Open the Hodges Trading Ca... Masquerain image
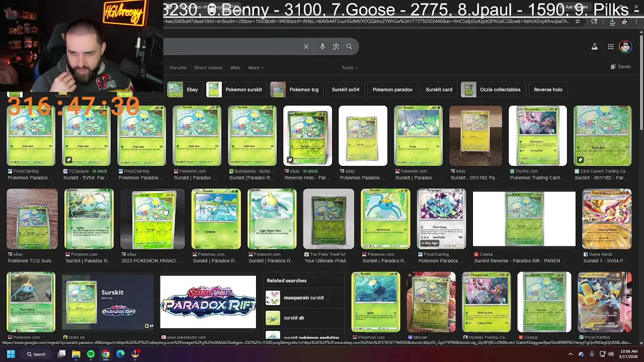 [486, 302]
